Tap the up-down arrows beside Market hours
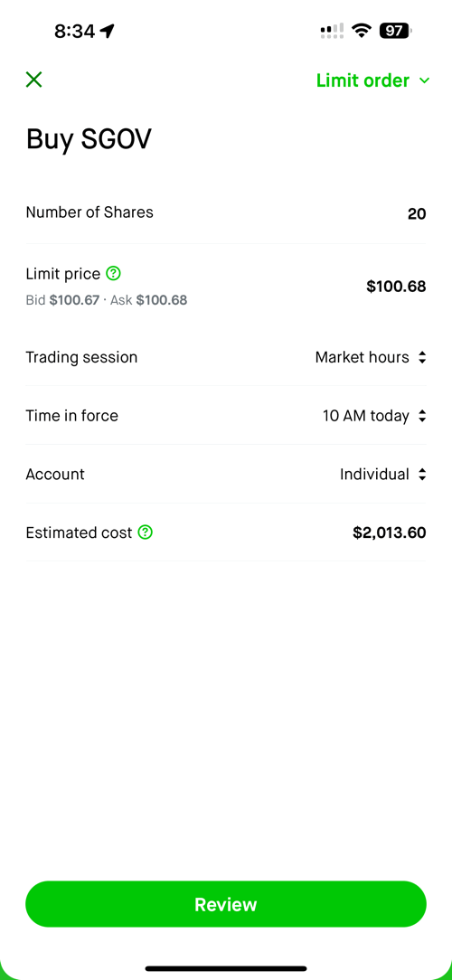This screenshot has width=452, height=980. pos(422,357)
